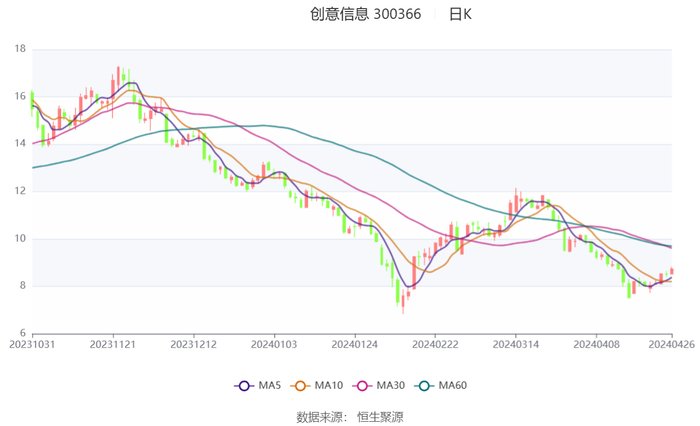The height and width of the screenshot is (426, 700).
Task: Click the 创意信息 300366 chart title
Action: 365,14
